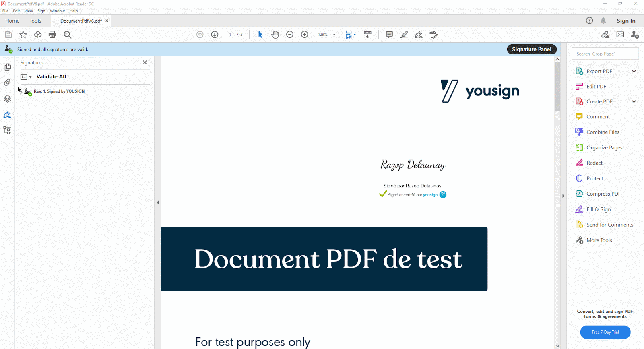Open the find text magnifier tool
Image resolution: width=644 pixels, height=349 pixels.
[x=68, y=35]
